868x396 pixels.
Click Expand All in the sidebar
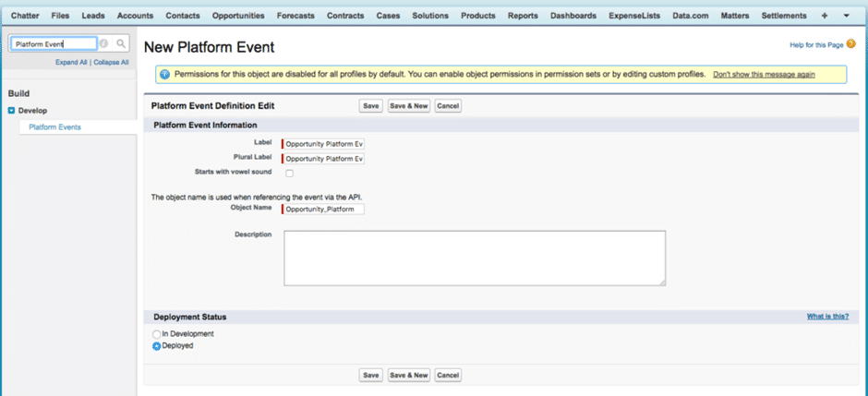click(x=71, y=63)
